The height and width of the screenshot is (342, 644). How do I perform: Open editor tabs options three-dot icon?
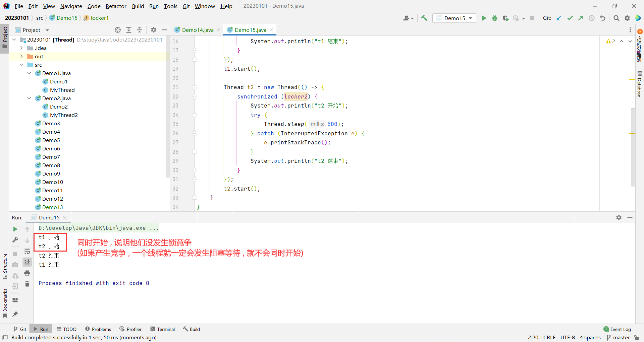(x=630, y=30)
